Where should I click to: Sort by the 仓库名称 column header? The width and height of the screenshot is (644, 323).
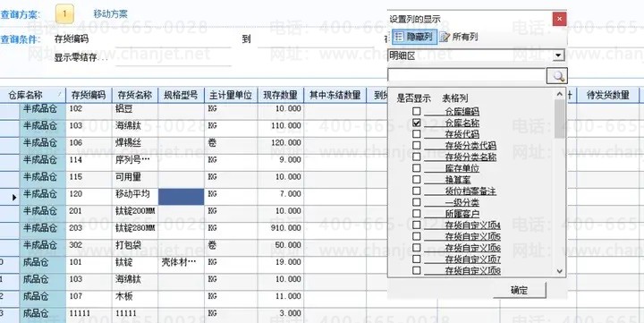pyautogui.click(x=33, y=96)
